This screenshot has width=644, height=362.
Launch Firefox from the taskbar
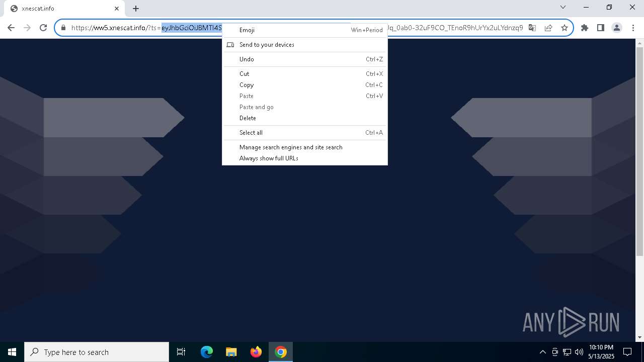pos(256,352)
